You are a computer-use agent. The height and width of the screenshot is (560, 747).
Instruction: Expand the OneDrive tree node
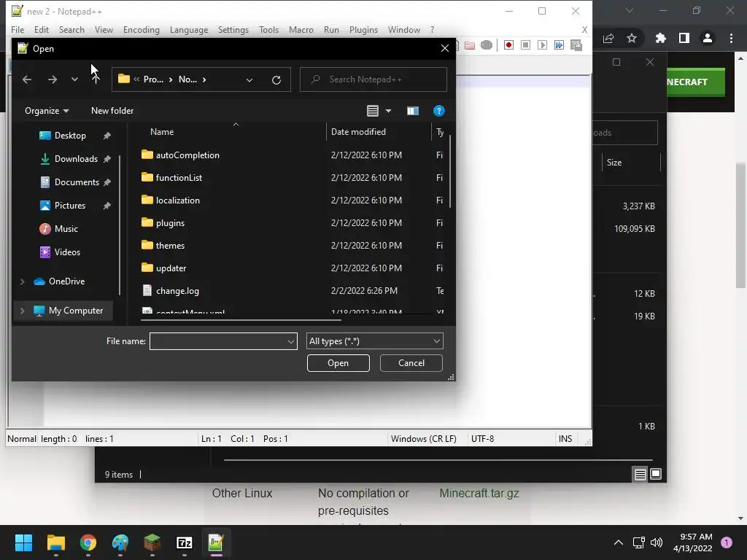tap(22, 281)
